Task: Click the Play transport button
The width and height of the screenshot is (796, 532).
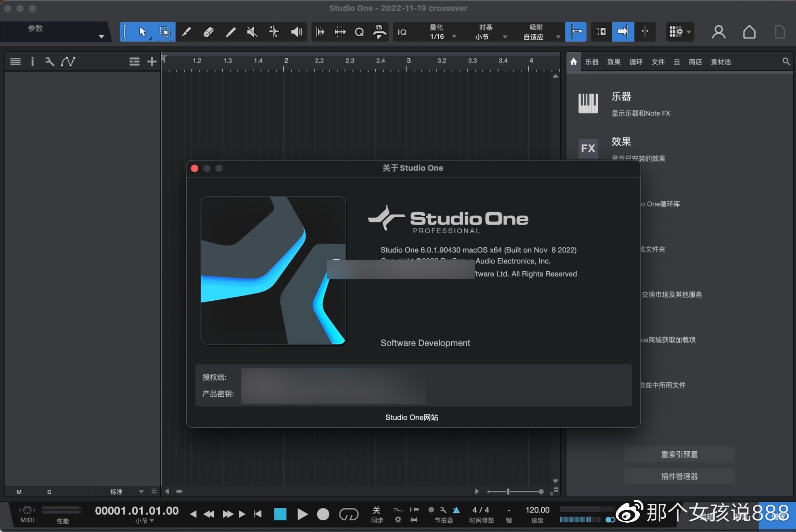Action: pyautogui.click(x=302, y=514)
